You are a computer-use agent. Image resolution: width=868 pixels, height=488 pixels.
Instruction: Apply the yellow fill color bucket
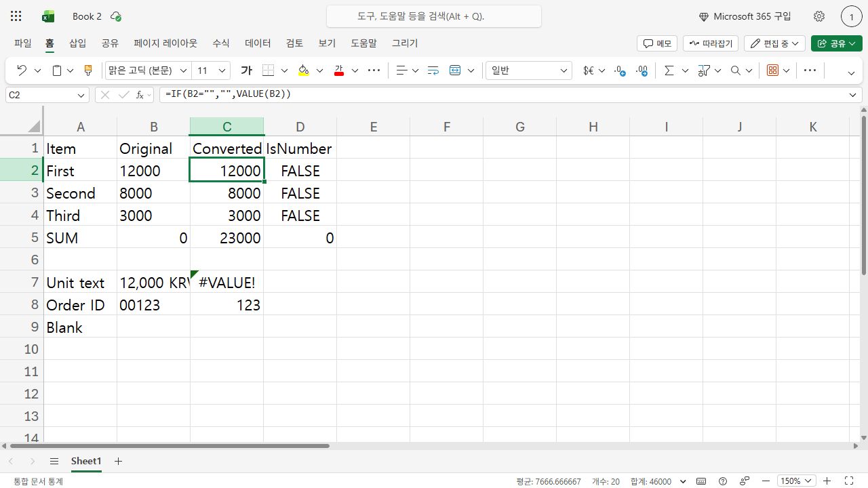tap(303, 70)
